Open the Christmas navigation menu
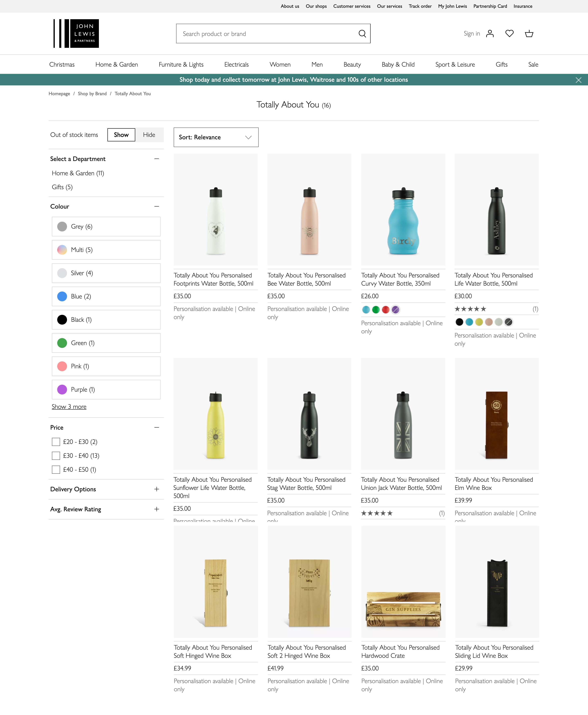 [62, 64]
